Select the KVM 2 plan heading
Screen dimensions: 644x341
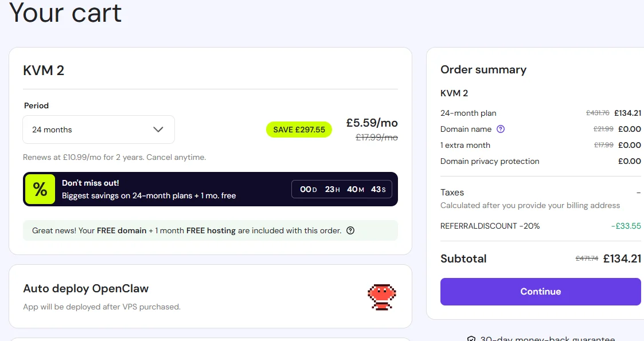tap(44, 70)
